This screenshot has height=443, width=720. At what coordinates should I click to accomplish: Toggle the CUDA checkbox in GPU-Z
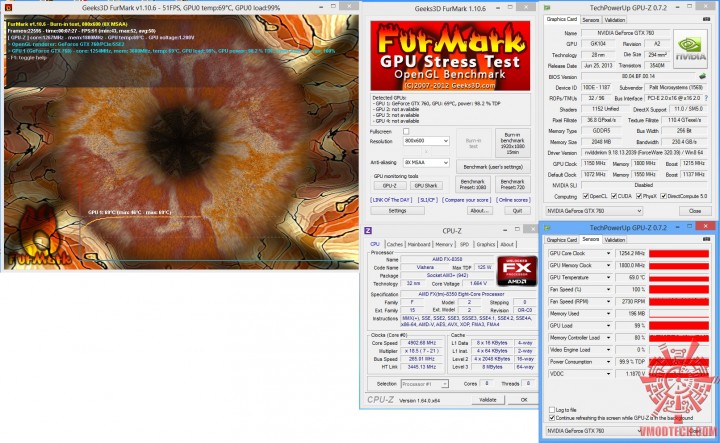tap(614, 196)
